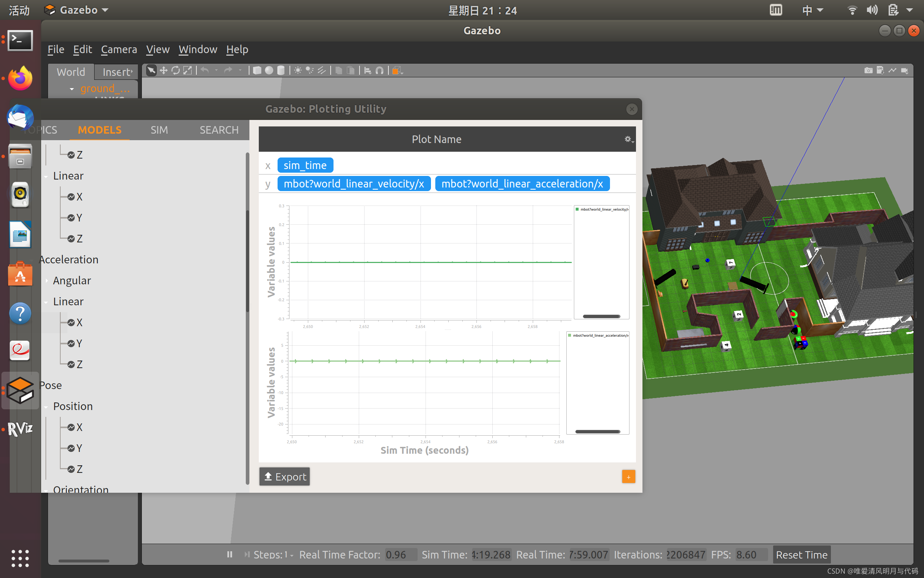This screenshot has width=924, height=578.
Task: Open Terminal from the dock
Action: (20, 40)
